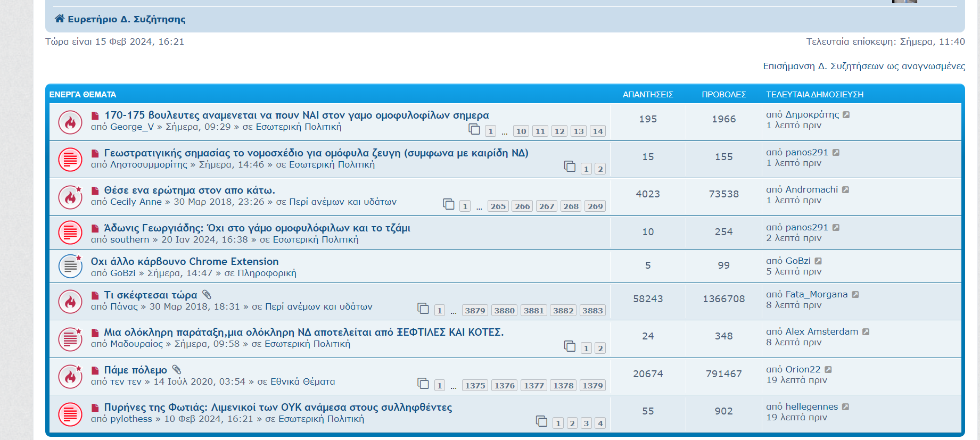Image resolution: width=980 pixels, height=440 pixels.
Task: Jump to last post icon beside hellegennes
Action: point(846,406)
